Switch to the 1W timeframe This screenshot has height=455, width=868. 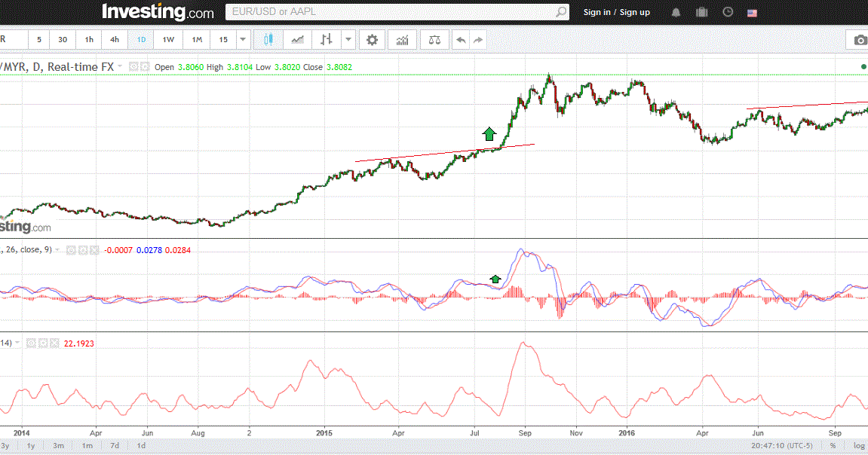click(x=170, y=39)
